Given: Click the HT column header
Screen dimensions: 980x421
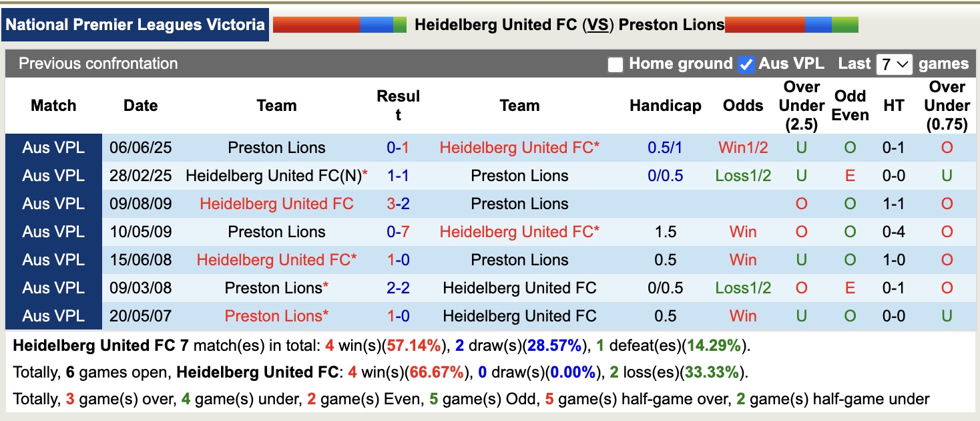Looking at the screenshot, I should pos(894,106).
